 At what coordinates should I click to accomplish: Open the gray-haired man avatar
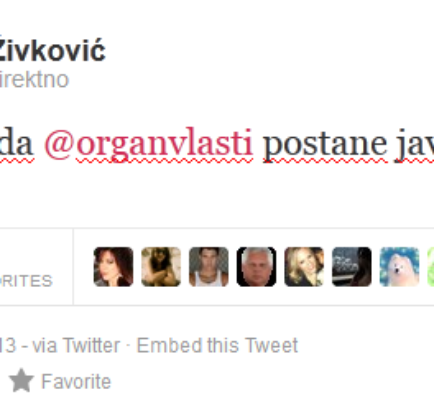pyautogui.click(x=256, y=267)
